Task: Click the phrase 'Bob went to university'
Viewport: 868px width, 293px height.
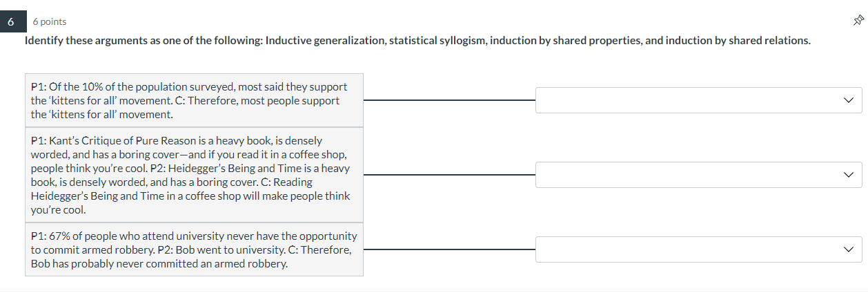Action: (237, 249)
